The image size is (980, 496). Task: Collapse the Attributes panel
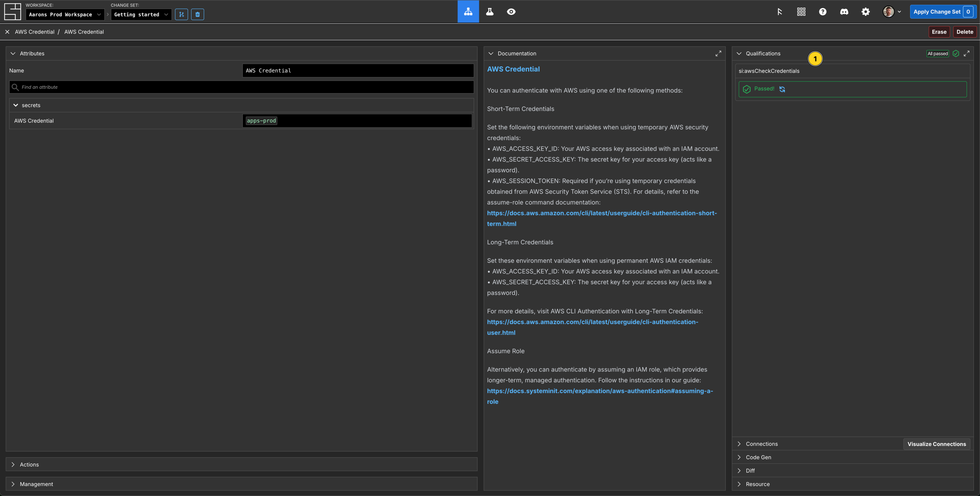pos(13,53)
